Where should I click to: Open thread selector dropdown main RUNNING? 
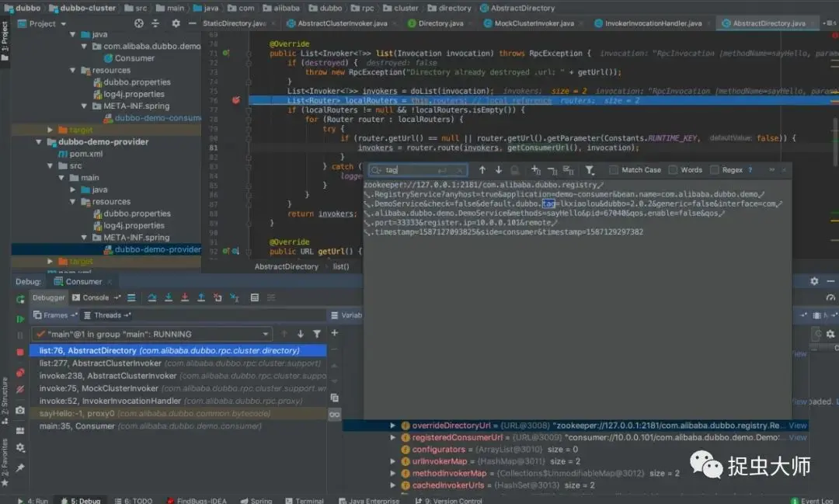[x=152, y=334]
